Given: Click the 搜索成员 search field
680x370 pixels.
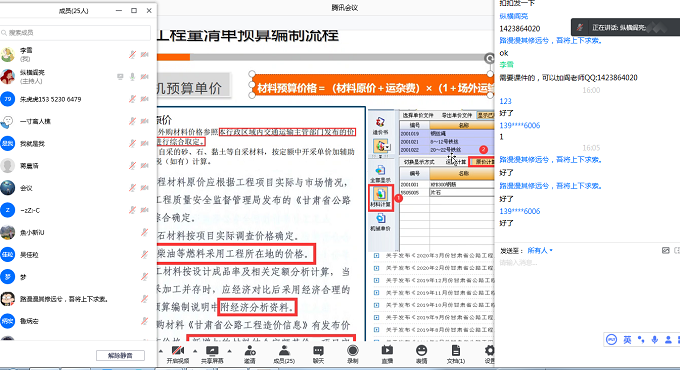Looking at the screenshot, I should 76,33.
